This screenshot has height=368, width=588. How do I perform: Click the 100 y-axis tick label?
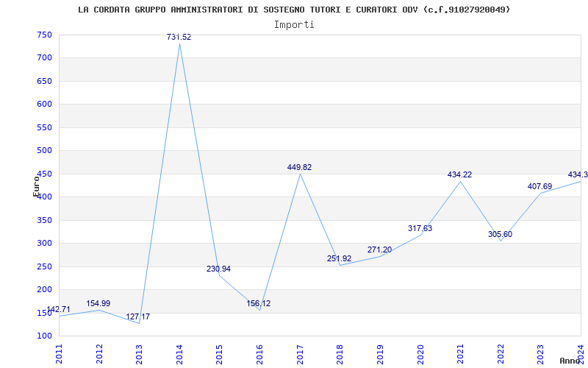coord(44,336)
